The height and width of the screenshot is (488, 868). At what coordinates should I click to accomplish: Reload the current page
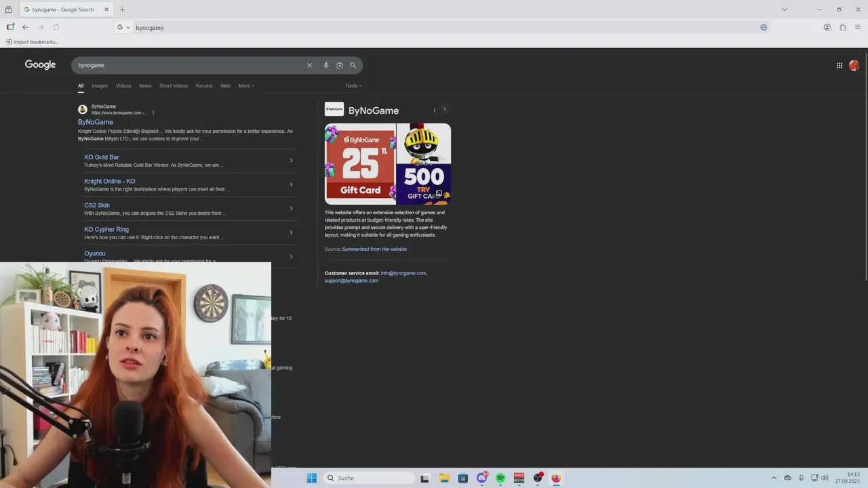click(x=56, y=27)
